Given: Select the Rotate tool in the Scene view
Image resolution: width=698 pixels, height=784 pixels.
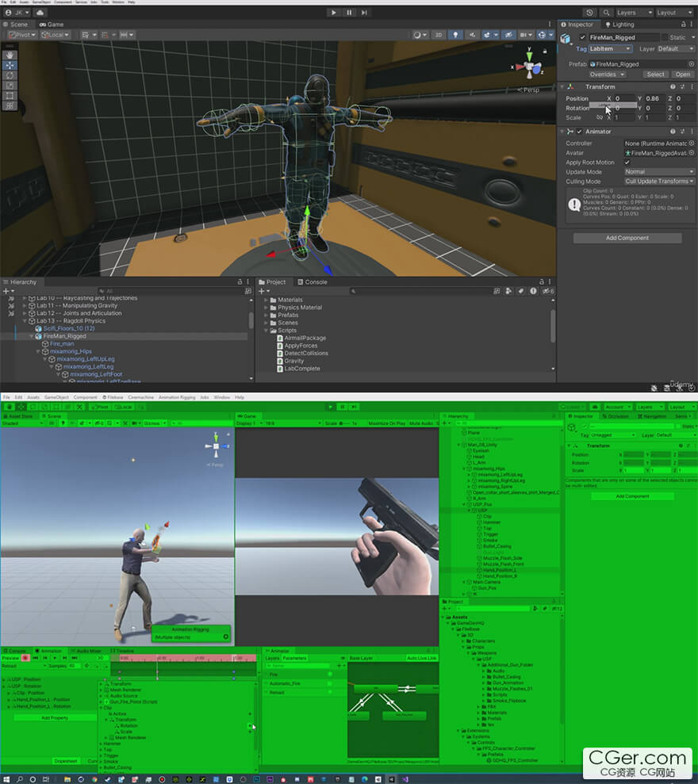Looking at the screenshot, I should pyautogui.click(x=10, y=75).
